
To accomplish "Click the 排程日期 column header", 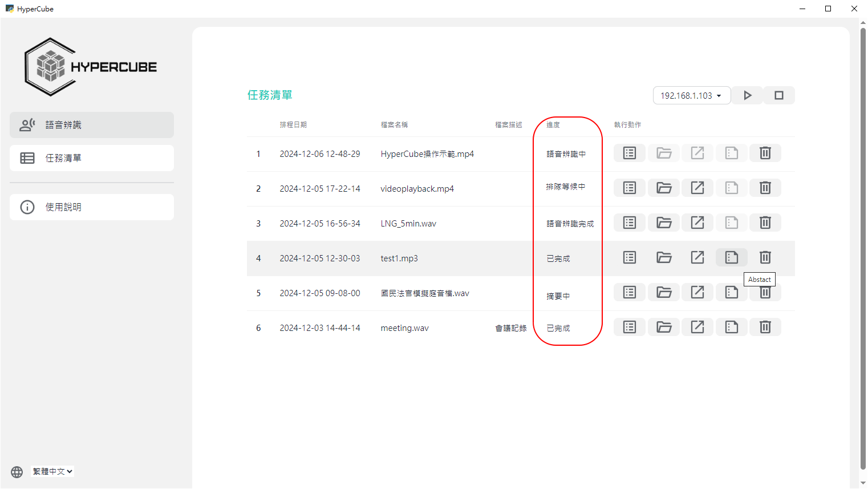I will [293, 124].
